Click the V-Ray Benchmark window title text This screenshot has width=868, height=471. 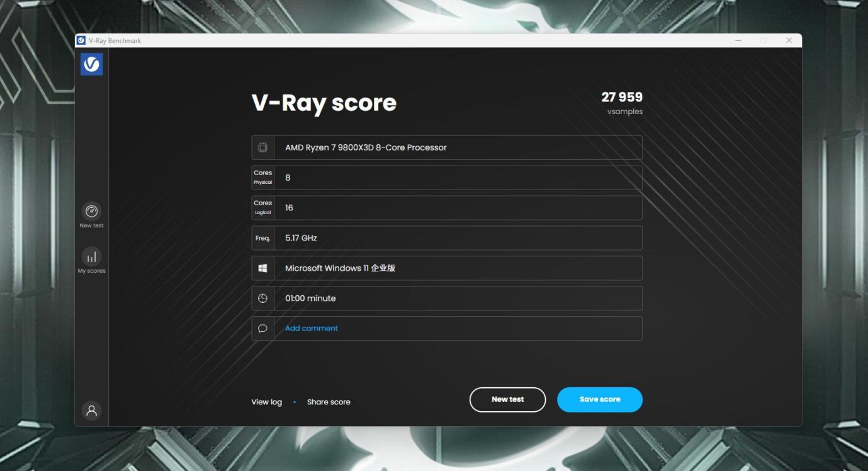click(x=115, y=40)
